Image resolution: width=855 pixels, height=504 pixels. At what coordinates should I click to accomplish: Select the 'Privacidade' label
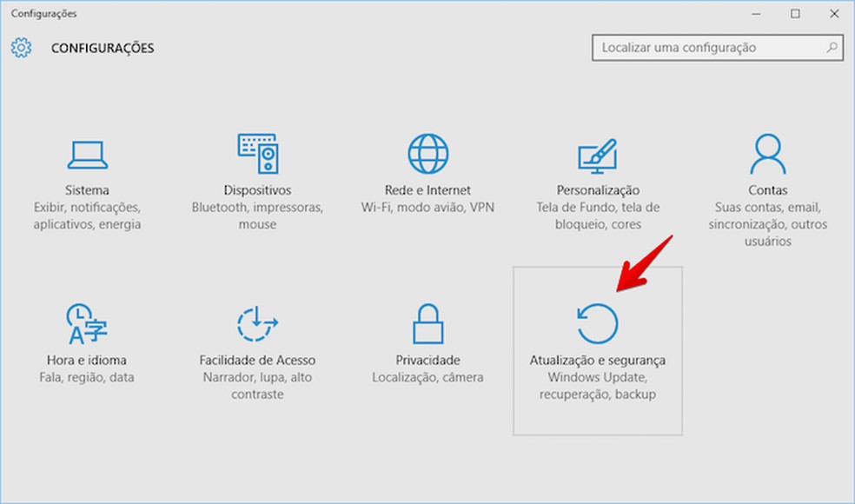click(x=428, y=361)
